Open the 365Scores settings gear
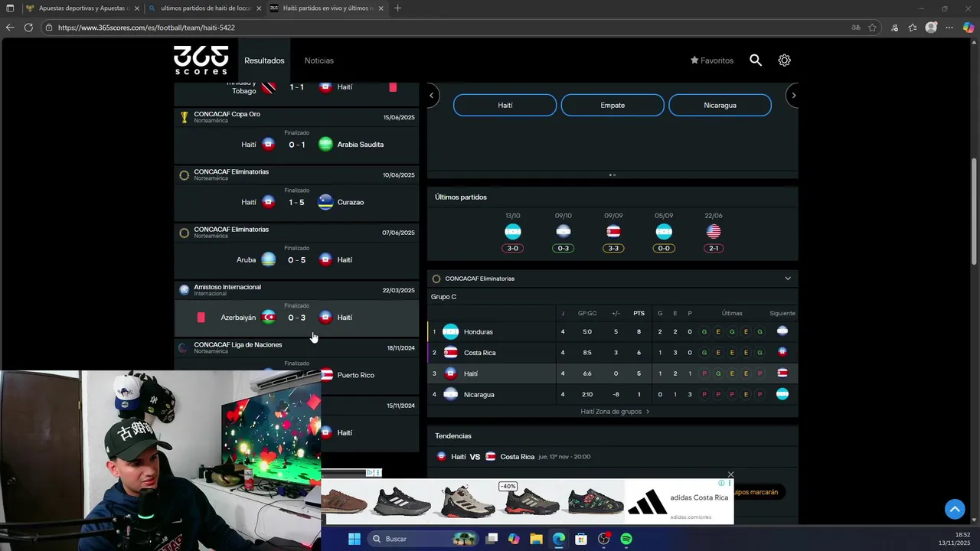 pos(784,60)
